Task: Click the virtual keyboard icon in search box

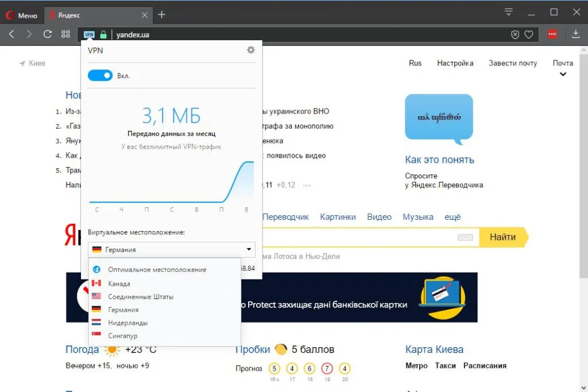Action: (x=465, y=237)
